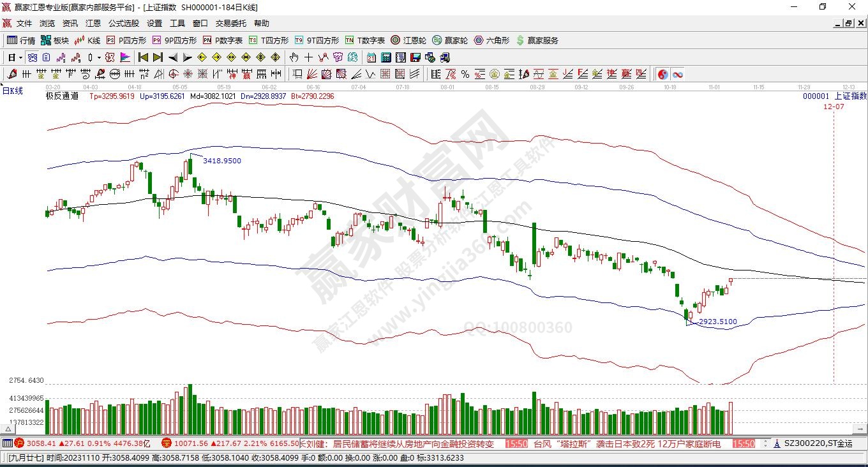This screenshot has width=868, height=467.
Task: Open the 交易委托 menu
Action: point(230,23)
